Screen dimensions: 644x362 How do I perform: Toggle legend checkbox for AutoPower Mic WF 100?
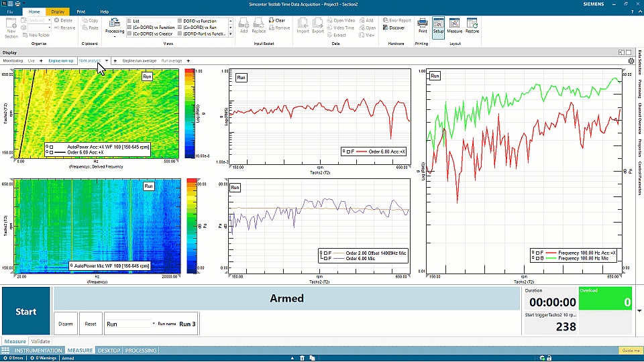point(72,265)
